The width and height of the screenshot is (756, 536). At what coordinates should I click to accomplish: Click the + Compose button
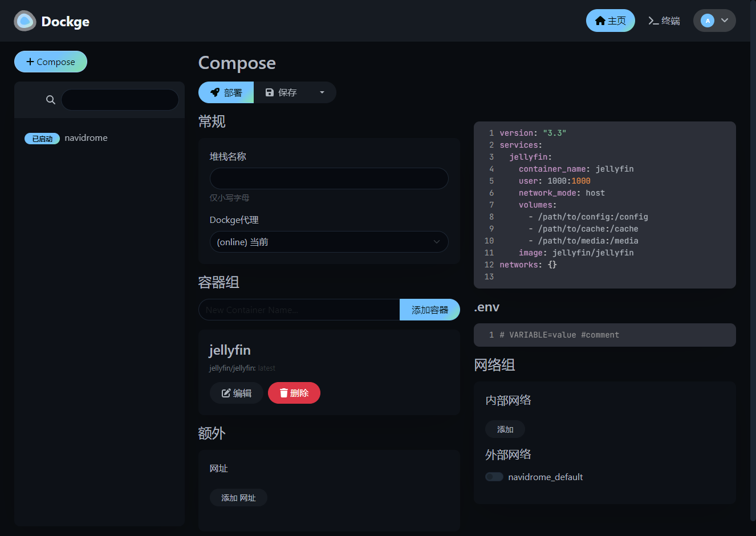51,62
